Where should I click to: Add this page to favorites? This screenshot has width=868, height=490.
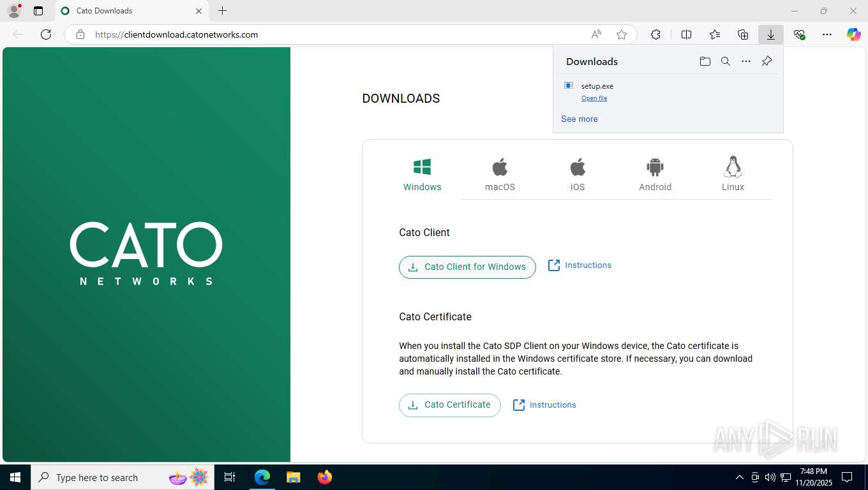click(x=622, y=34)
